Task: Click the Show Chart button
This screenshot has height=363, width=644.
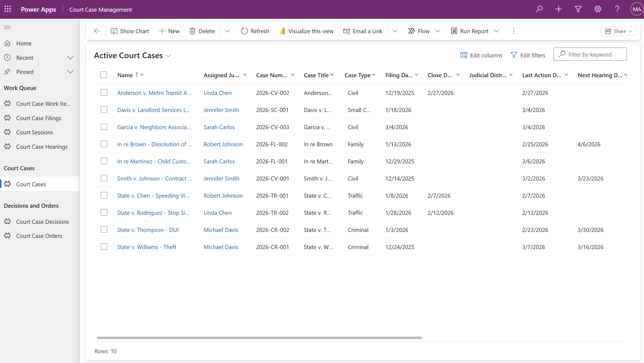Action: tap(130, 31)
